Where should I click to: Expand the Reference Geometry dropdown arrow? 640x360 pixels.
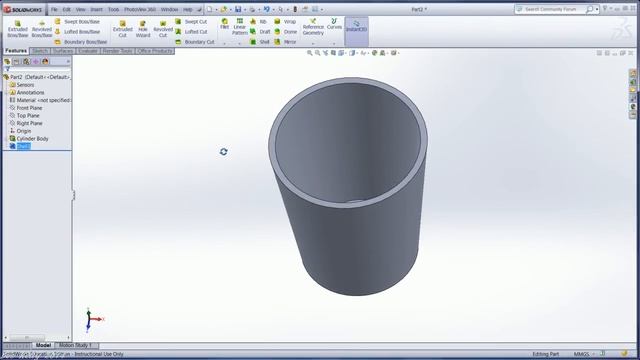[x=313, y=43]
